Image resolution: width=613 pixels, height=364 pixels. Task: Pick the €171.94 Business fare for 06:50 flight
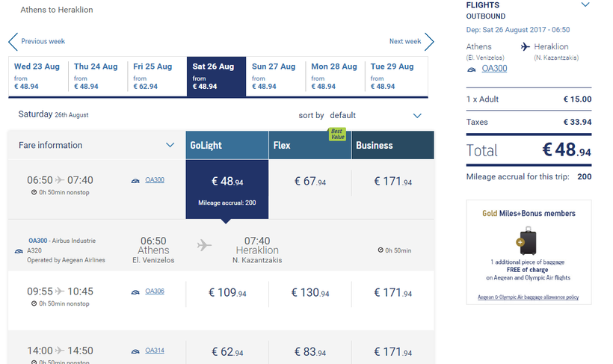(x=393, y=182)
